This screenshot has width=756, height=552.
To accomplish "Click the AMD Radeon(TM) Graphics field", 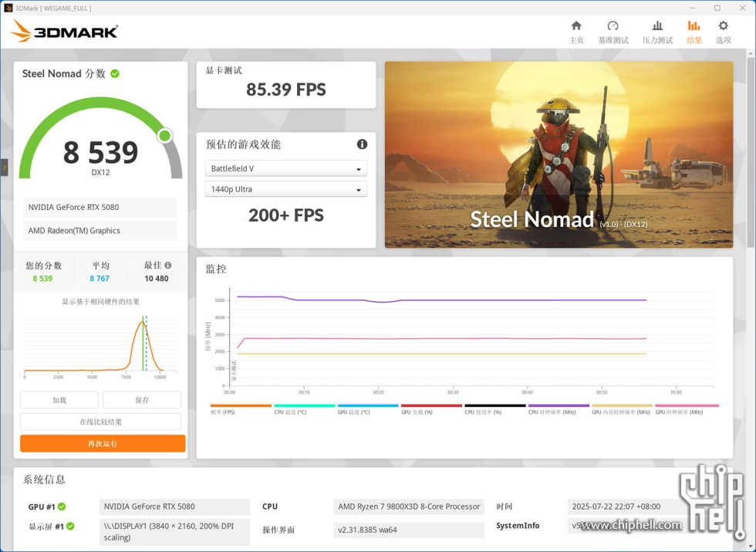I will coord(100,231).
